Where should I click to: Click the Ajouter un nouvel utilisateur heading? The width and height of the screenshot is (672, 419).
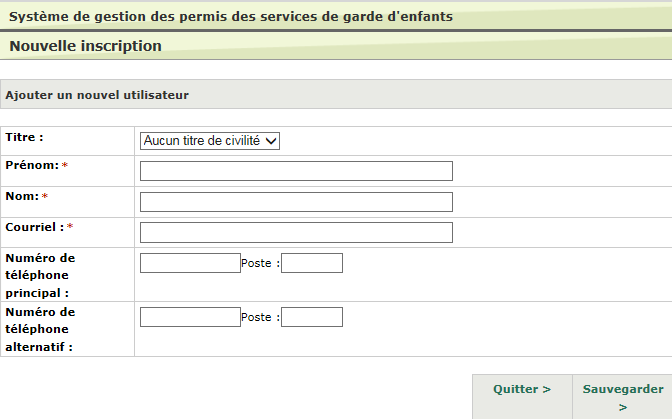pos(97,95)
